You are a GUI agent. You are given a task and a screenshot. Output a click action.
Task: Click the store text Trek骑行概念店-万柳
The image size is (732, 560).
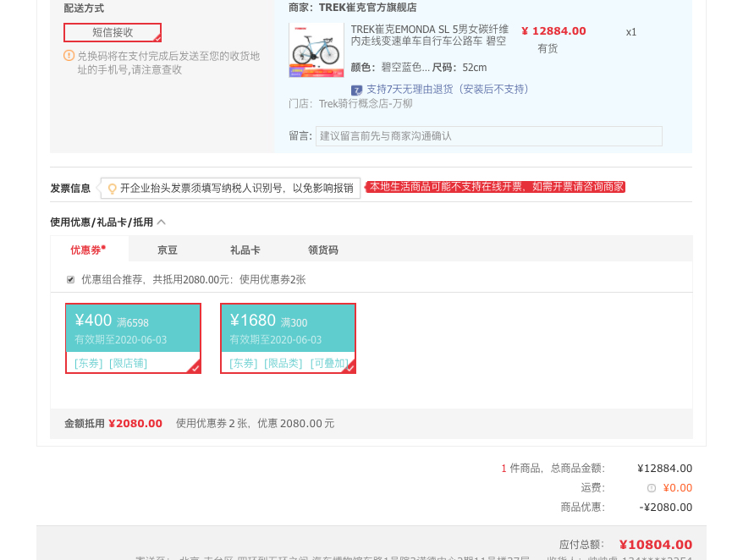coord(366,103)
